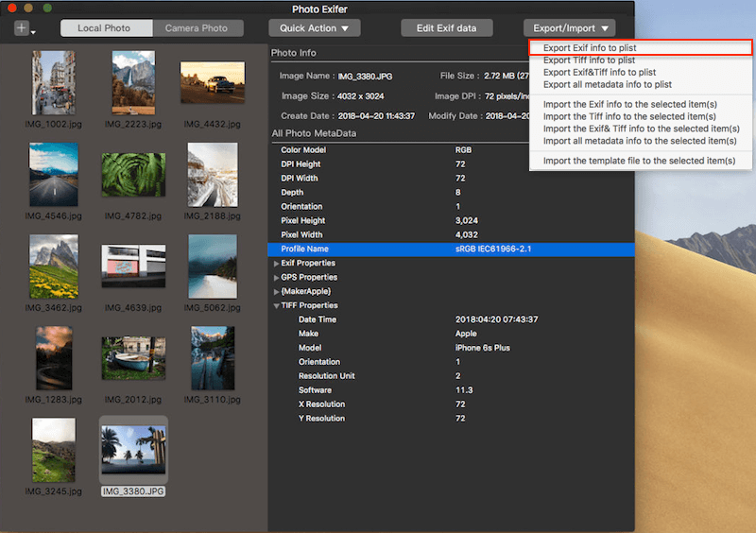Click the sRGB IEC61966-2.1 value
The width and height of the screenshot is (756, 533).
coord(493,249)
